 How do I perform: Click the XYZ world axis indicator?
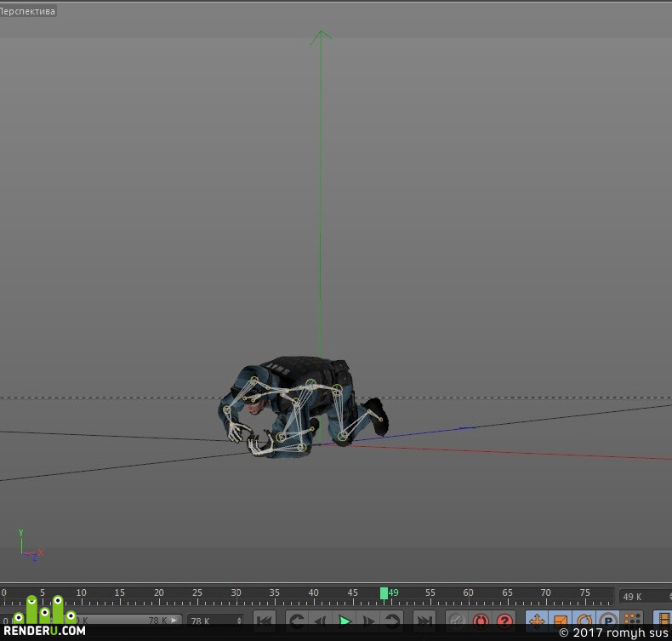(30, 546)
